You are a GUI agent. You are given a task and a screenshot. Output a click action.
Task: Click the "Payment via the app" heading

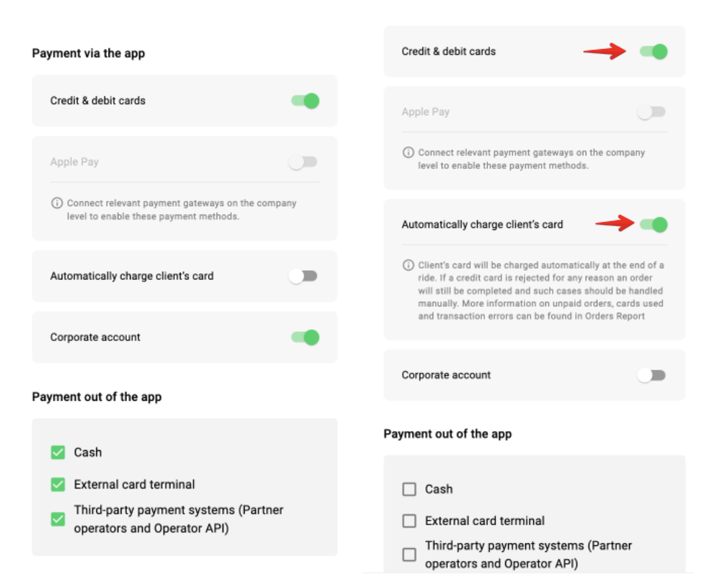(88, 54)
